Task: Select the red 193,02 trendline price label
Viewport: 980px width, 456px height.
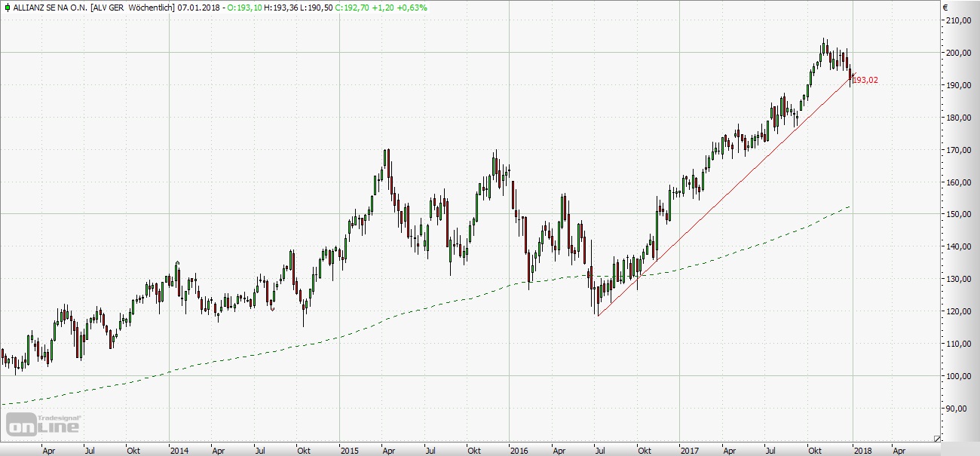Action: (x=865, y=80)
